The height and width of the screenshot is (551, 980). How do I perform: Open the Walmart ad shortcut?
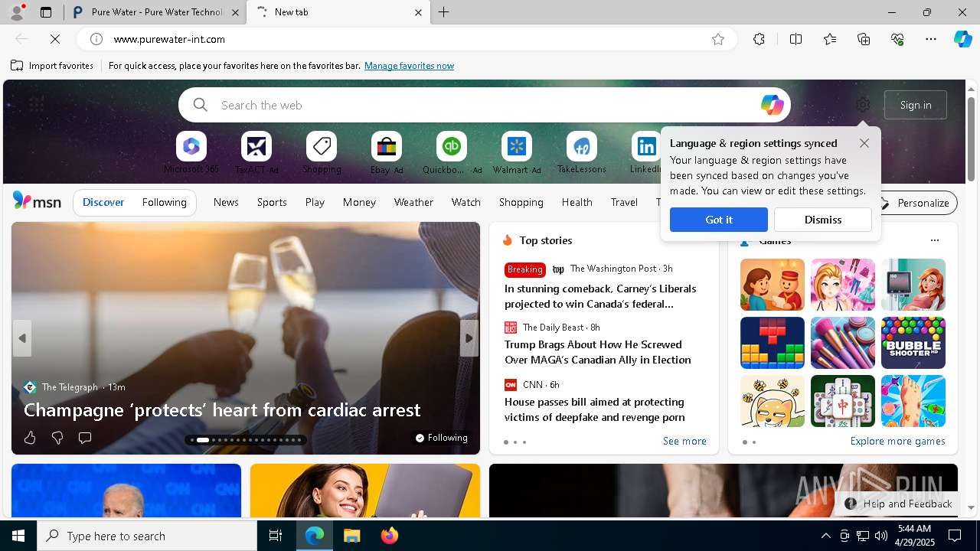517,153
